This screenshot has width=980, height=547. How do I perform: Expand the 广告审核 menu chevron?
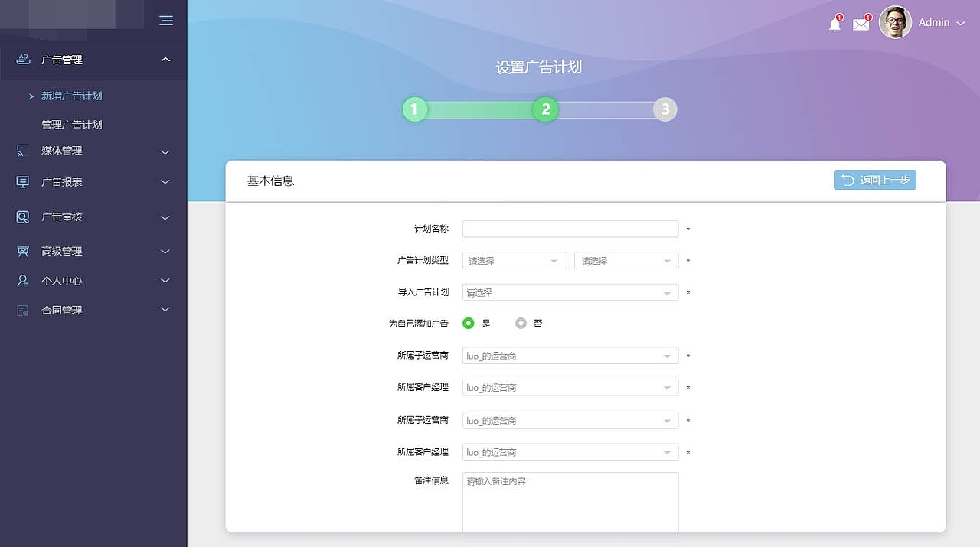[x=165, y=217]
